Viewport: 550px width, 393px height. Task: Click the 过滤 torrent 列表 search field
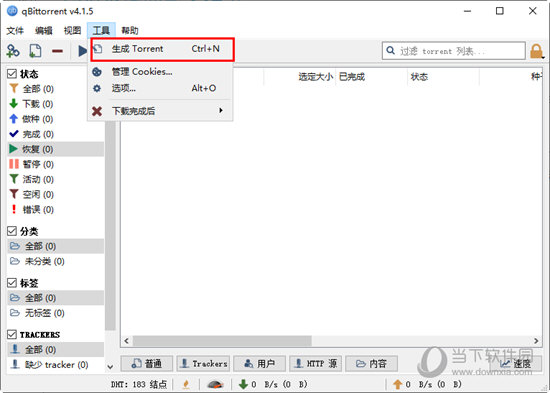(x=454, y=51)
